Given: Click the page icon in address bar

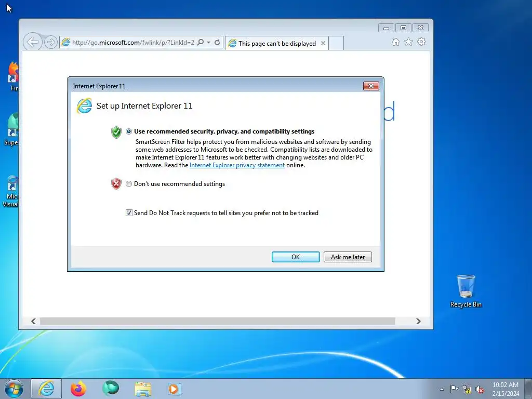Looking at the screenshot, I should point(65,43).
